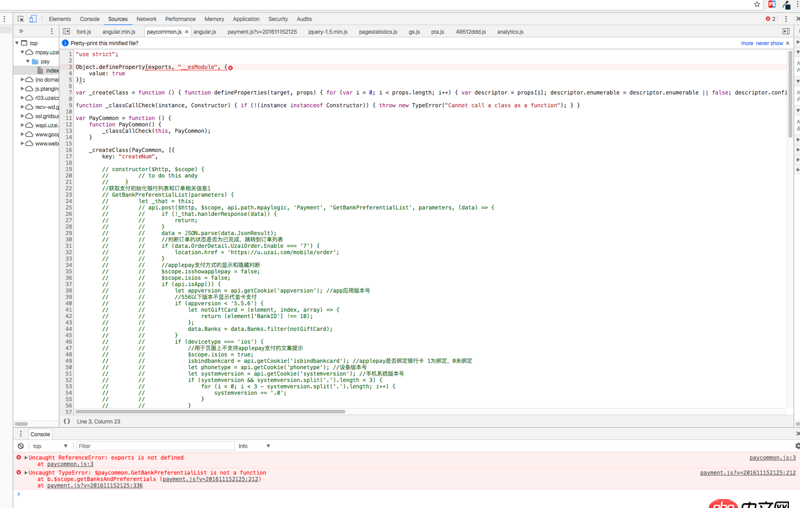Open the DevTools three-dot customize menu
The width and height of the screenshot is (800, 508).
point(786,19)
